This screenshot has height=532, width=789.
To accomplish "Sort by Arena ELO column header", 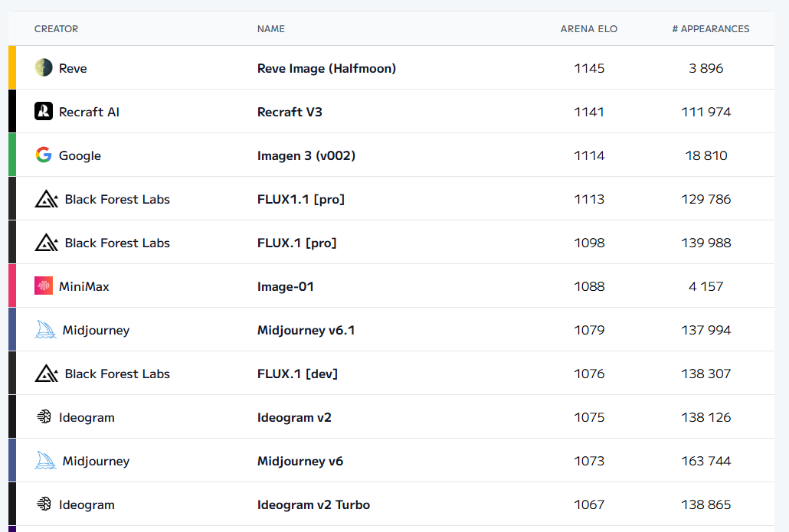I will (588, 29).
